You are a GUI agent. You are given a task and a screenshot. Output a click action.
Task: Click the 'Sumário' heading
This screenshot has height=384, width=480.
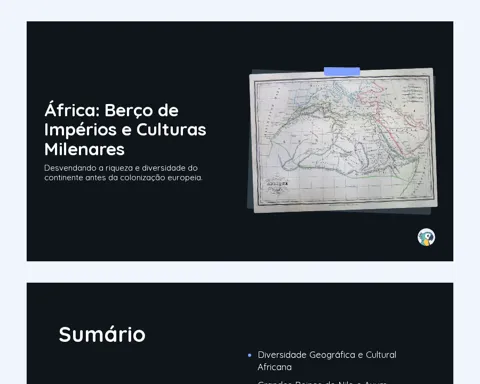[x=102, y=334]
